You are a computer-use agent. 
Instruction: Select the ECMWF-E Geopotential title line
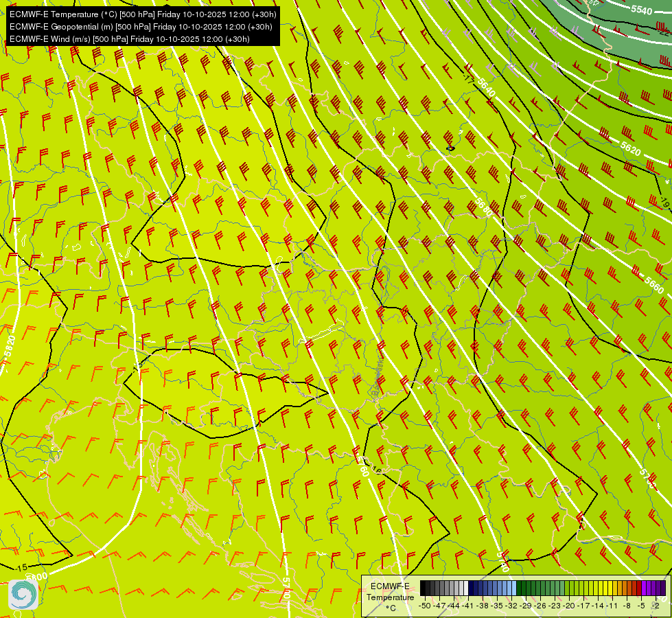coord(141,27)
